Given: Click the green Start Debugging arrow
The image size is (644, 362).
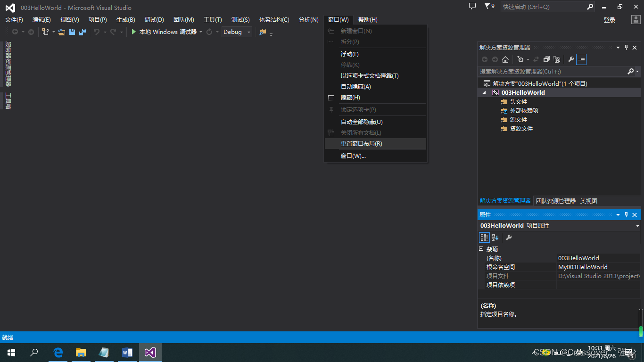Looking at the screenshot, I should pyautogui.click(x=134, y=32).
